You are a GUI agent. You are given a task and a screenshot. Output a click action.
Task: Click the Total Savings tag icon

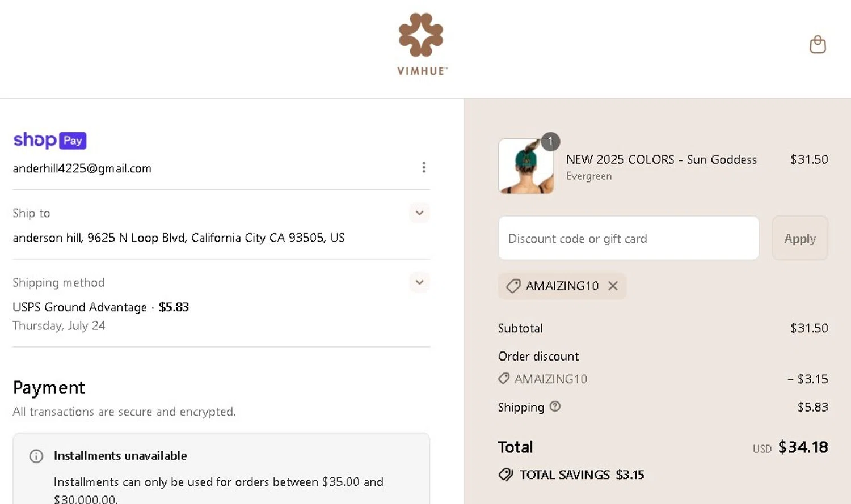click(505, 475)
